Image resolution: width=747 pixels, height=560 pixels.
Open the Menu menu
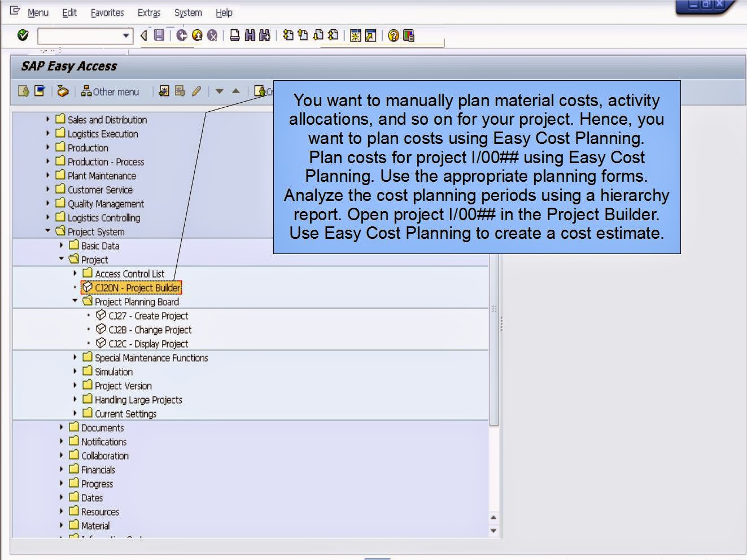coord(38,12)
